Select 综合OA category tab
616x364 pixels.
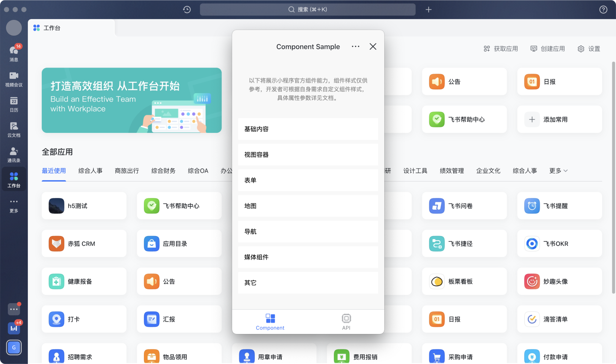click(198, 171)
